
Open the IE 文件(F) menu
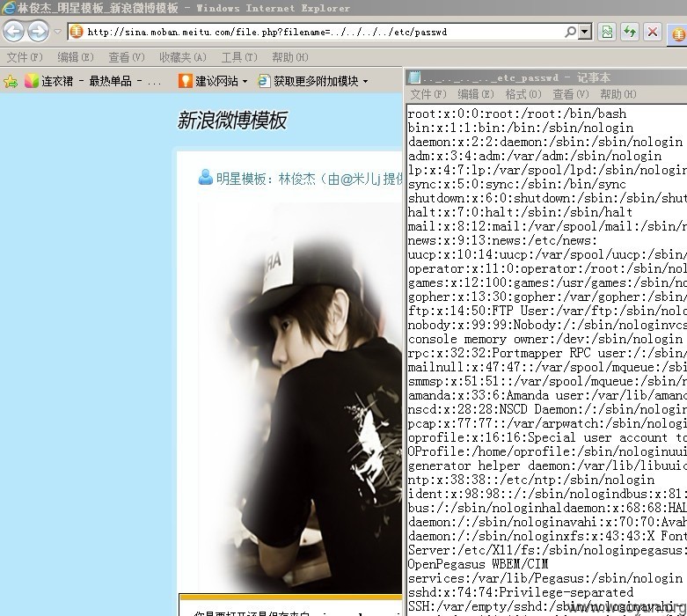click(25, 57)
